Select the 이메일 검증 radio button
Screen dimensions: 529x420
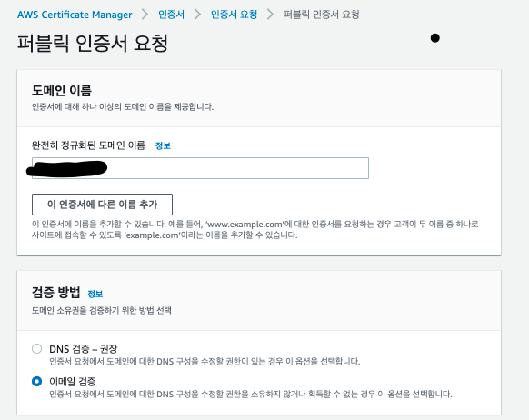coord(36,381)
